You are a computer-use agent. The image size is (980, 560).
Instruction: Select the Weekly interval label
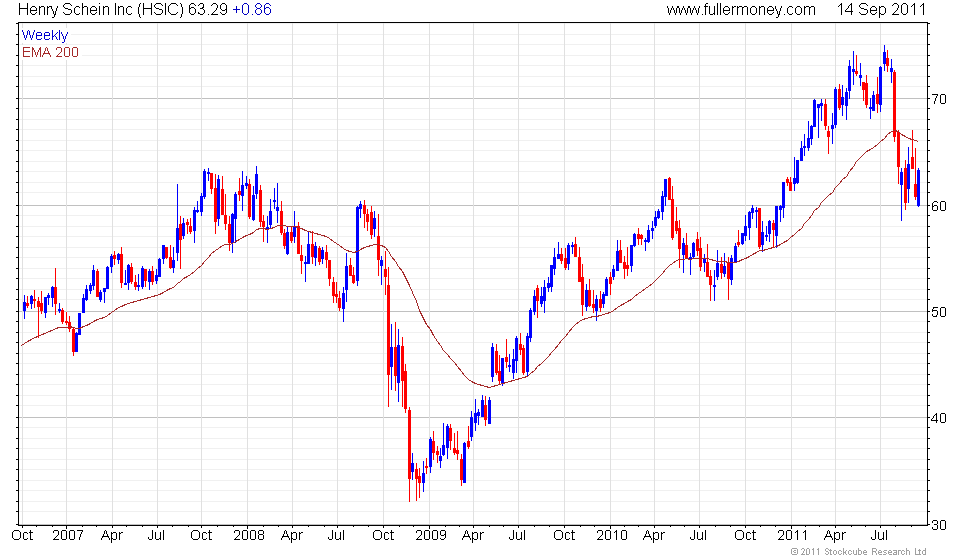45,36
